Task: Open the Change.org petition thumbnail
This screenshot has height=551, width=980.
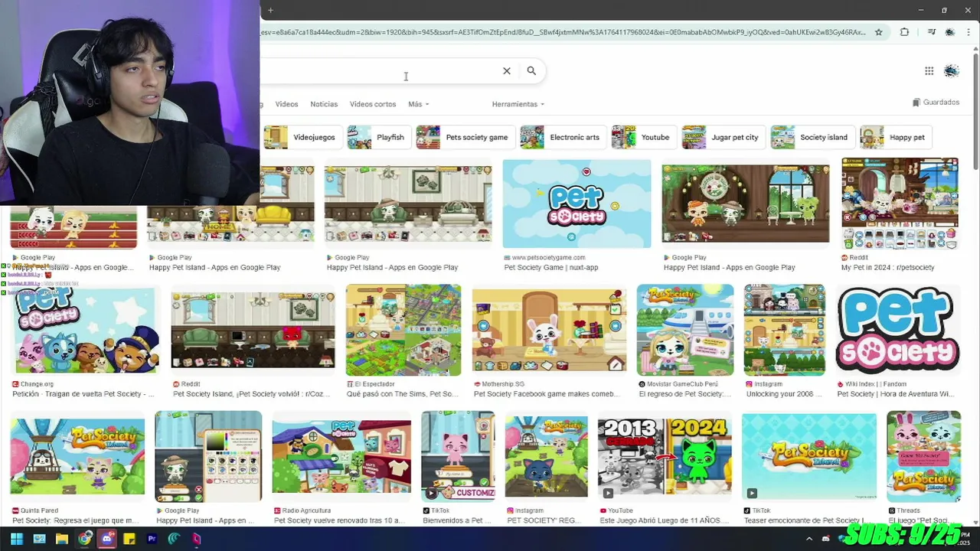Action: pyautogui.click(x=84, y=331)
